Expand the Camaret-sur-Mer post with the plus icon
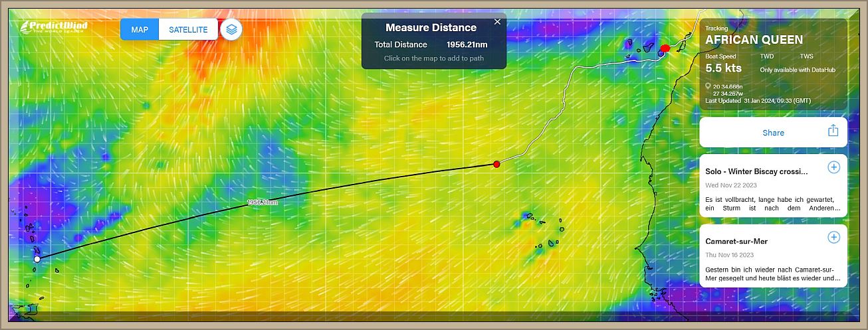Image resolution: width=868 pixels, height=330 pixels. pyautogui.click(x=833, y=237)
